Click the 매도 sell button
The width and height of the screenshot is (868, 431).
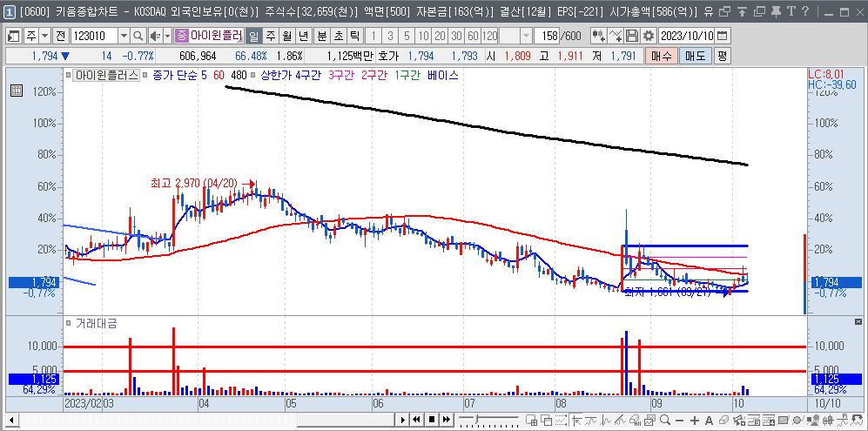[x=695, y=56]
